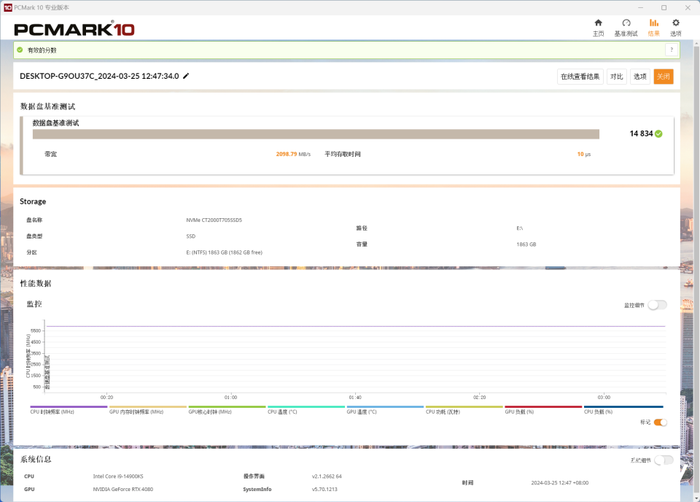Click the 2024-03-25 12:47 +08:00 time value

pyautogui.click(x=560, y=483)
